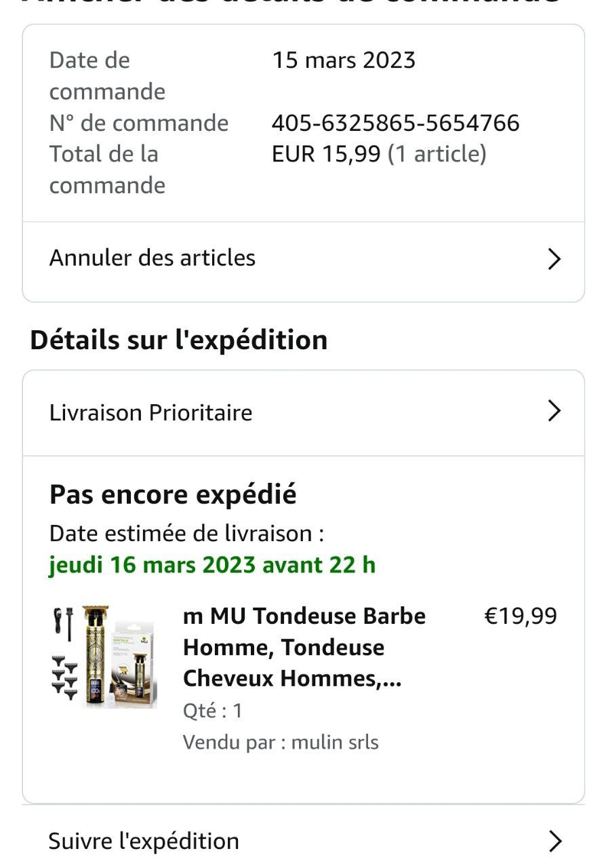This screenshot has width=606, height=868.
Task: Tap the Qté : 1 quantity line
Action: pos(213,711)
